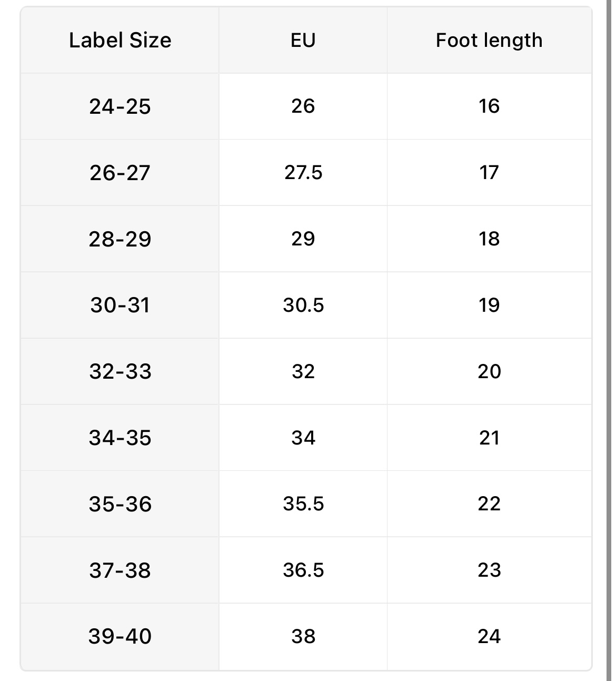Select the 26-27 label size cell

coord(120,173)
